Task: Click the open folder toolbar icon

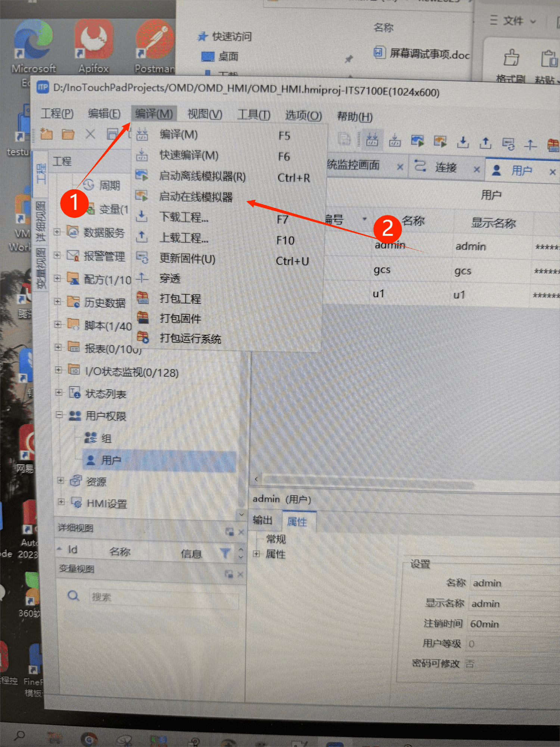Action: (68, 134)
